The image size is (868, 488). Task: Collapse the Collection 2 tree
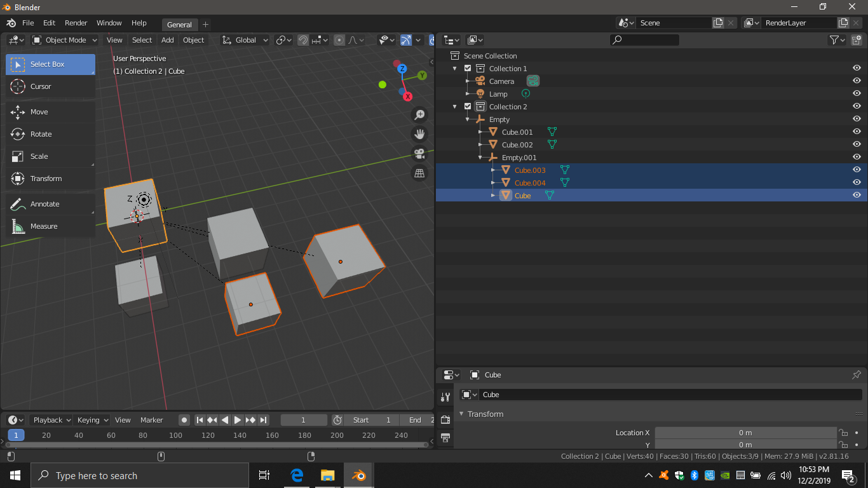point(455,107)
